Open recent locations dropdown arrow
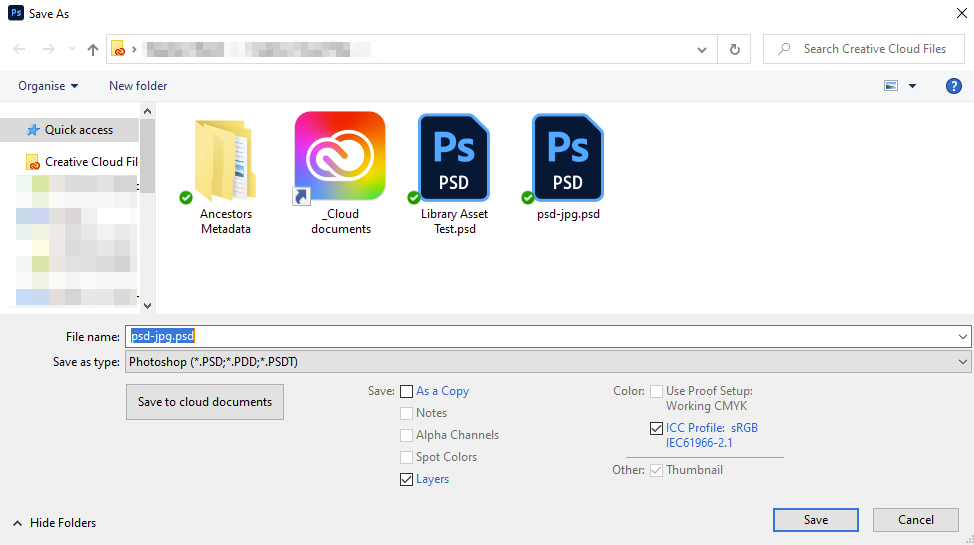Screen dimensions: 974x545 pos(72,49)
